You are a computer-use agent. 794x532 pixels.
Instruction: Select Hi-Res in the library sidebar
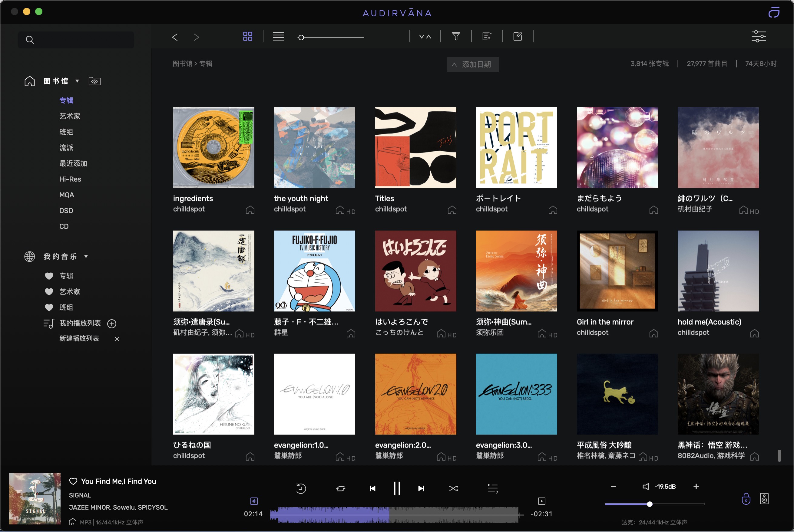click(x=70, y=179)
